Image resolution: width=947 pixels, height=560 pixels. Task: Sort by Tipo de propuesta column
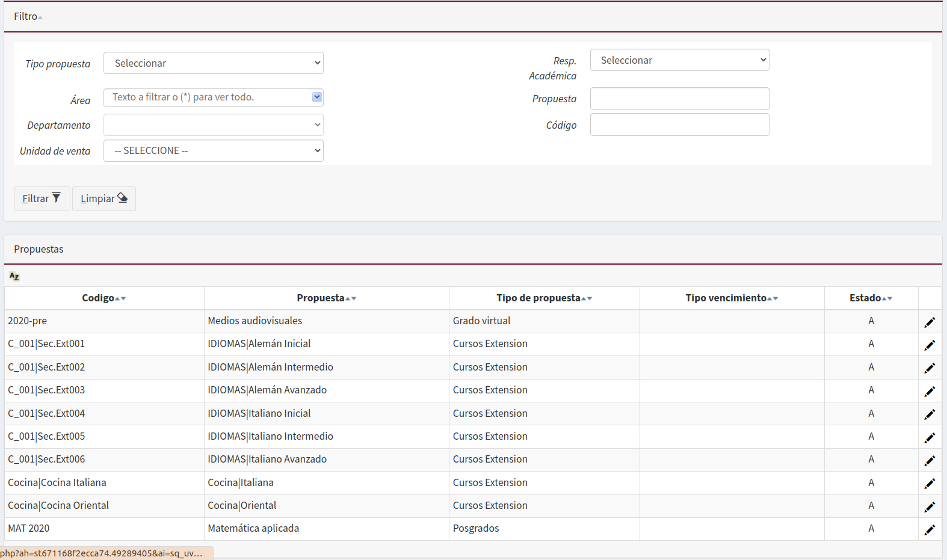point(544,298)
